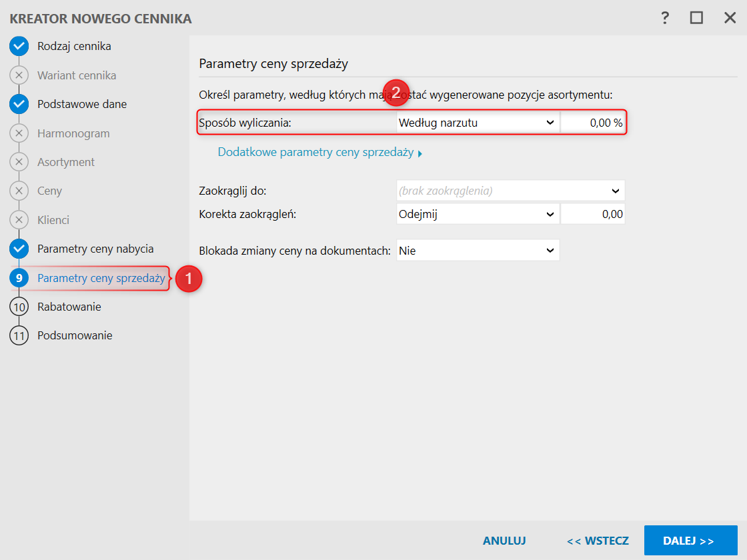Viewport: 747px width, 560px height.
Task: Click the ANULUJ button
Action: click(x=504, y=541)
